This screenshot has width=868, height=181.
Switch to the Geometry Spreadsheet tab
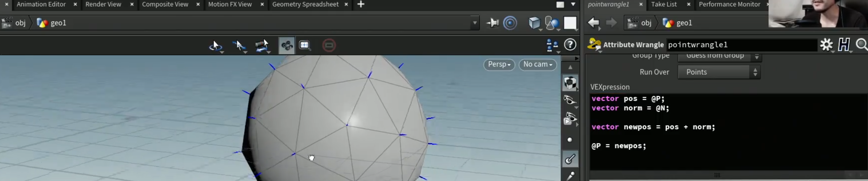pyautogui.click(x=305, y=4)
